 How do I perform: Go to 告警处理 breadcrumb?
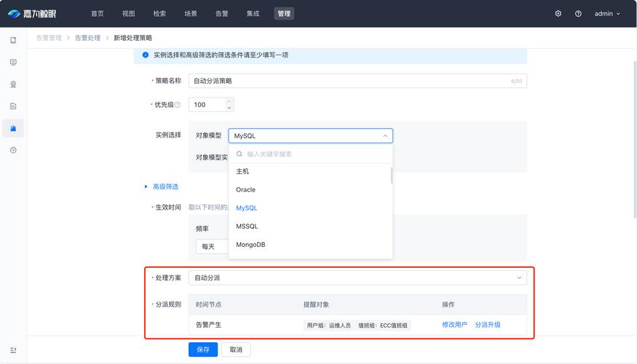(x=87, y=38)
